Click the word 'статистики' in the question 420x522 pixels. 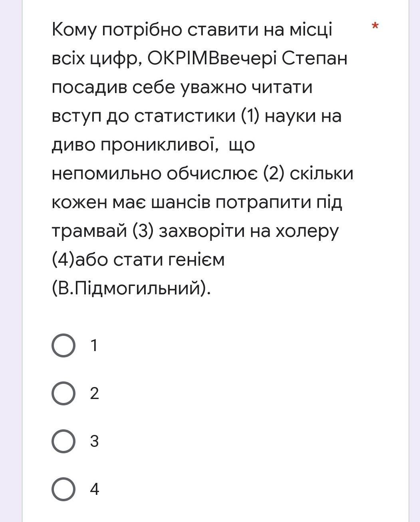coord(185,116)
